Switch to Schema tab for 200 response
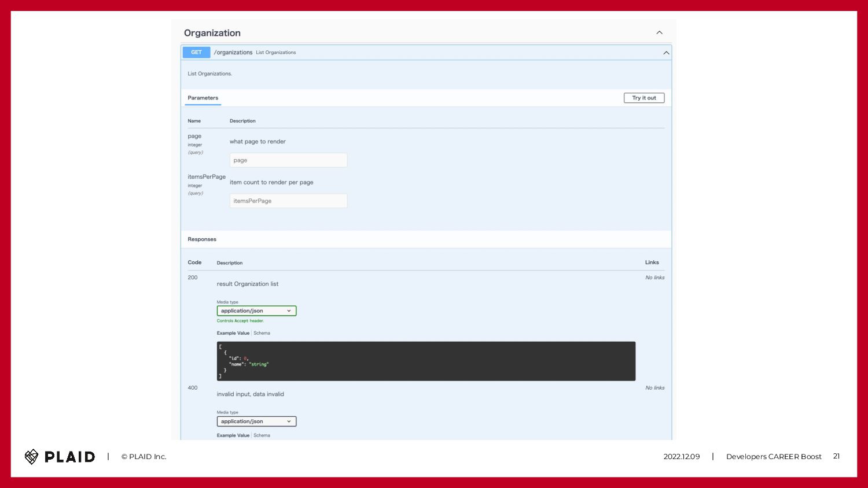 coord(262,333)
